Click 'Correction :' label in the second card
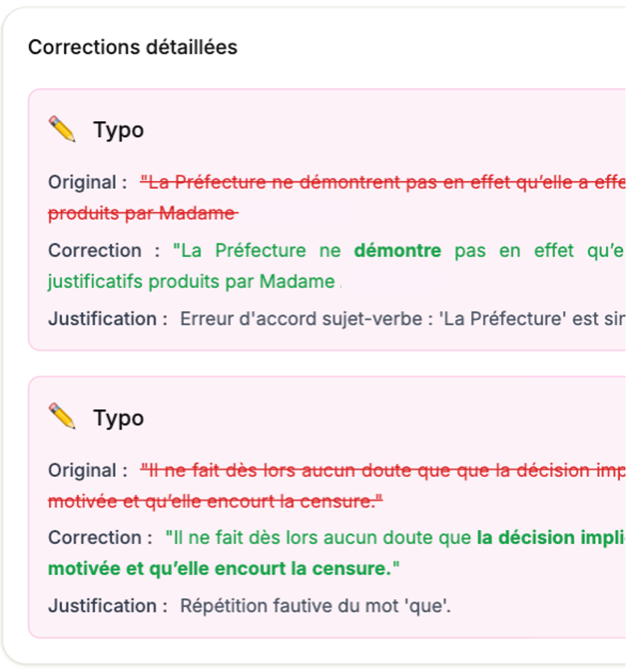Image resolution: width=626 pixels, height=672 pixels. pos(95,538)
